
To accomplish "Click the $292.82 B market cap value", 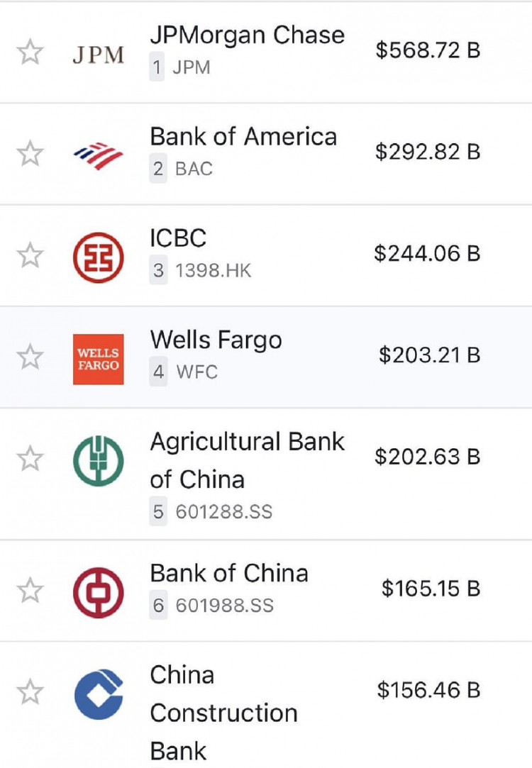I will (x=428, y=152).
